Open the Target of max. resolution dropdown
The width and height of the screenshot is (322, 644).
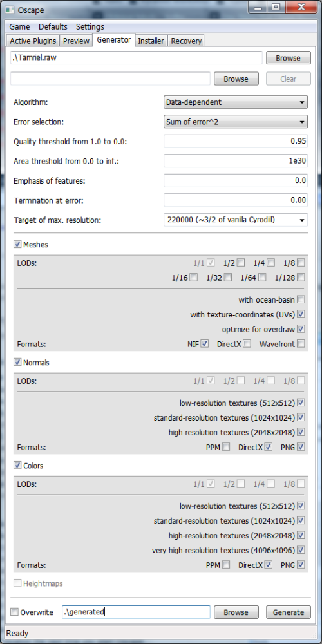[x=235, y=220]
